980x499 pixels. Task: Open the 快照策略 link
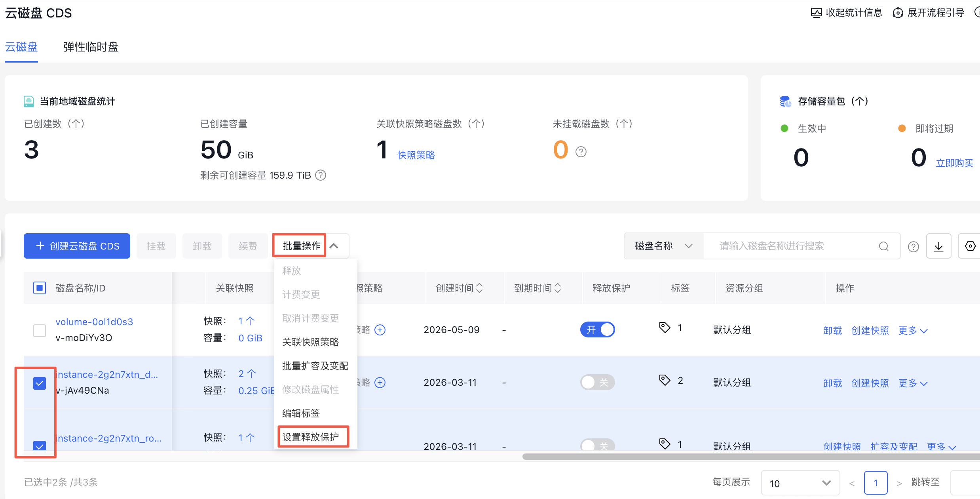point(416,155)
